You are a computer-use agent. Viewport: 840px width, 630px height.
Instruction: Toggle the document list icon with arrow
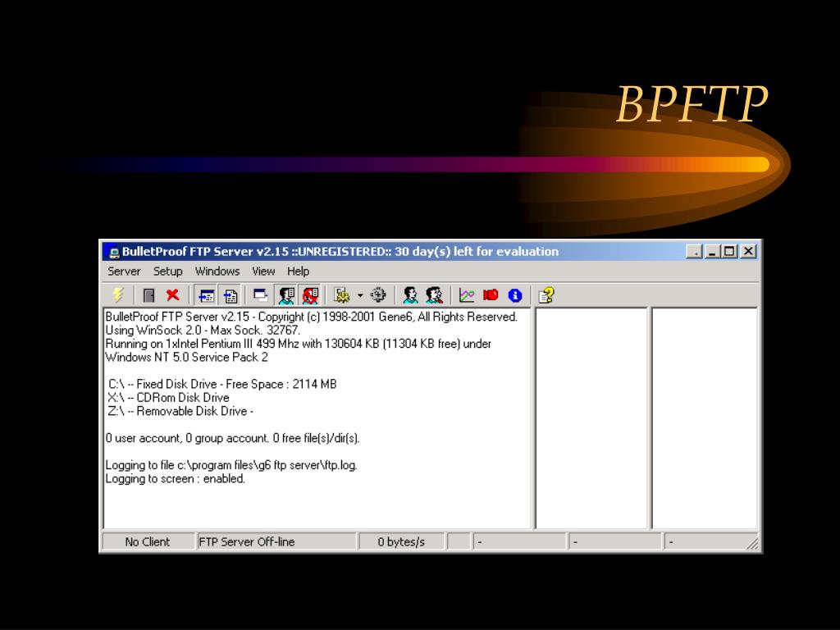pos(231,295)
